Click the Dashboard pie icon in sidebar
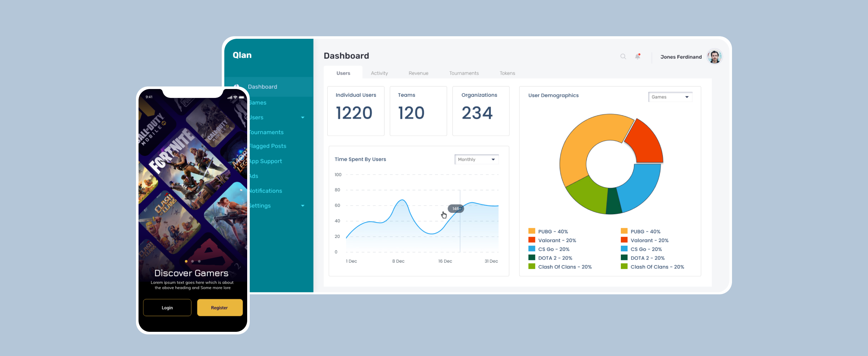Viewport: 868px width, 356px height. 237,86
